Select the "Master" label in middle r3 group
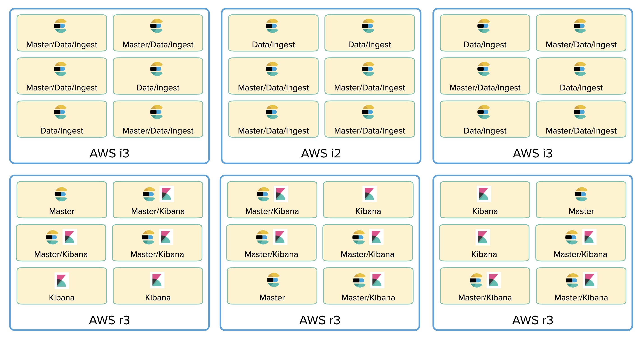 [272, 297]
